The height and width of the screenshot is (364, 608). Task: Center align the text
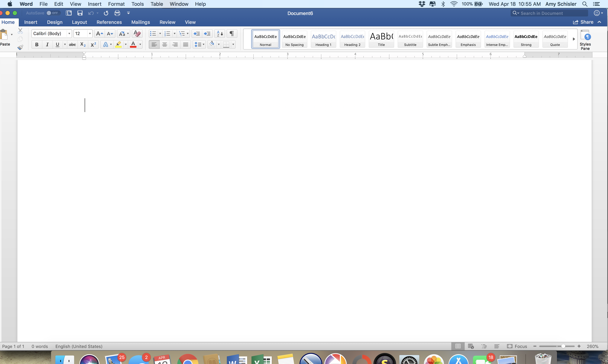[x=164, y=44]
